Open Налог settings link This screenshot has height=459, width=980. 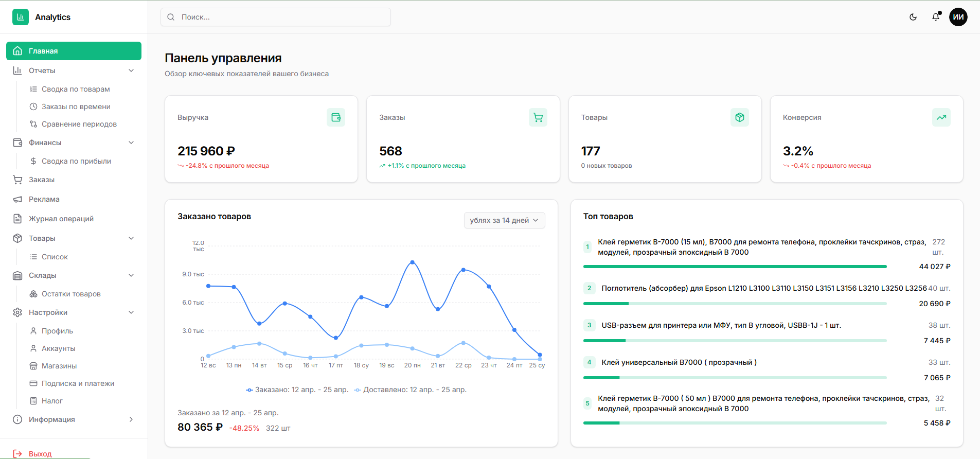click(x=52, y=401)
